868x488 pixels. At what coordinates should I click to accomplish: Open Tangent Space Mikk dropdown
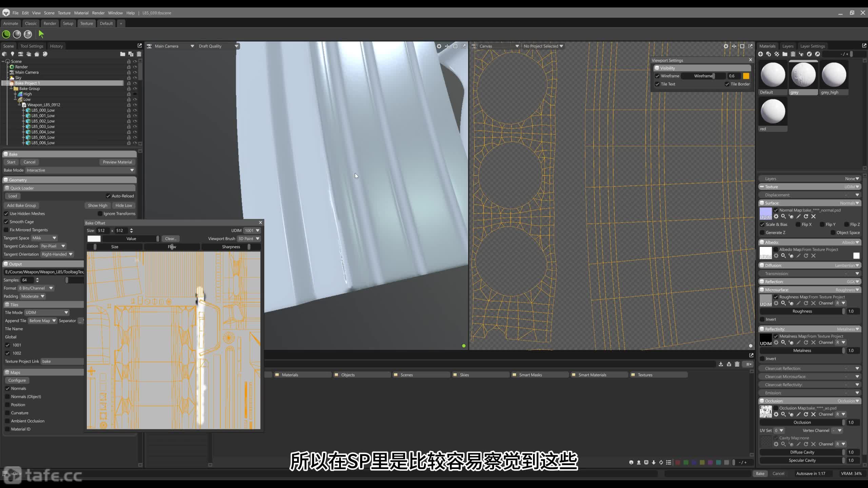coord(44,238)
